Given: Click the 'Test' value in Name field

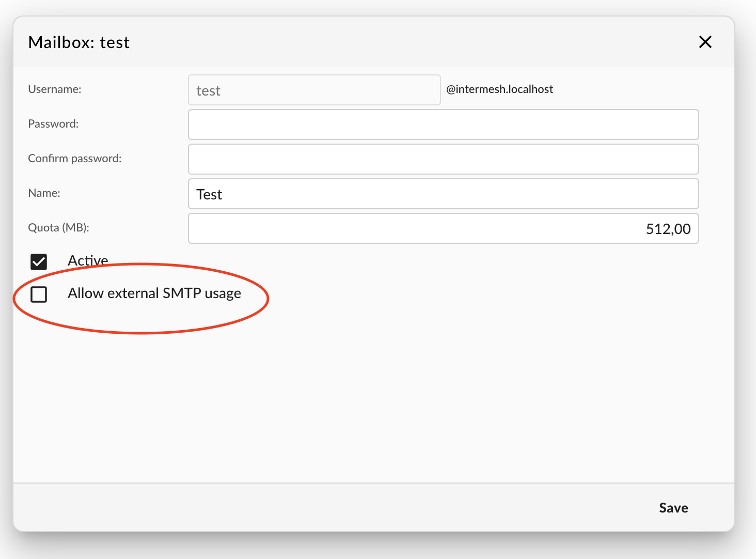Looking at the screenshot, I should coord(209,195).
